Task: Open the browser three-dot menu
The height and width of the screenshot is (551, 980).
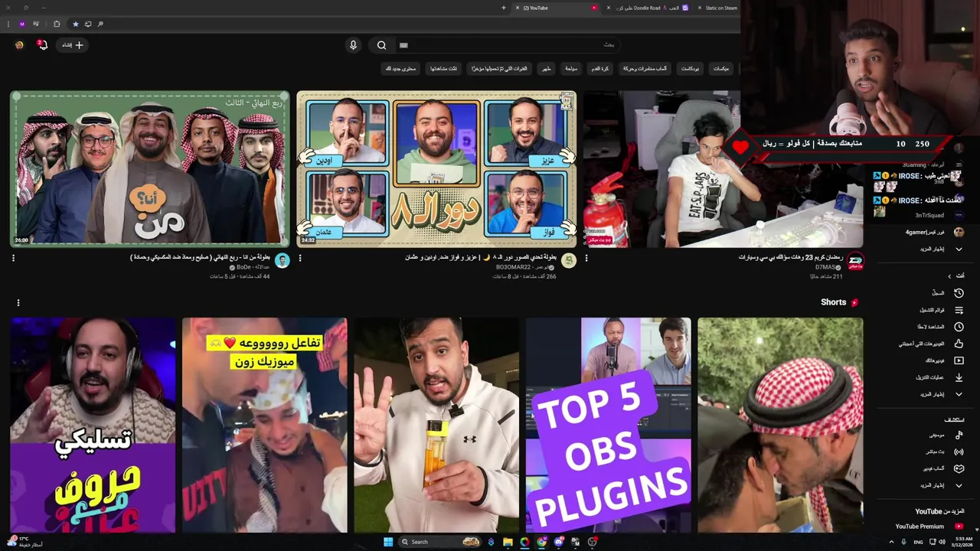Action: 8,24
